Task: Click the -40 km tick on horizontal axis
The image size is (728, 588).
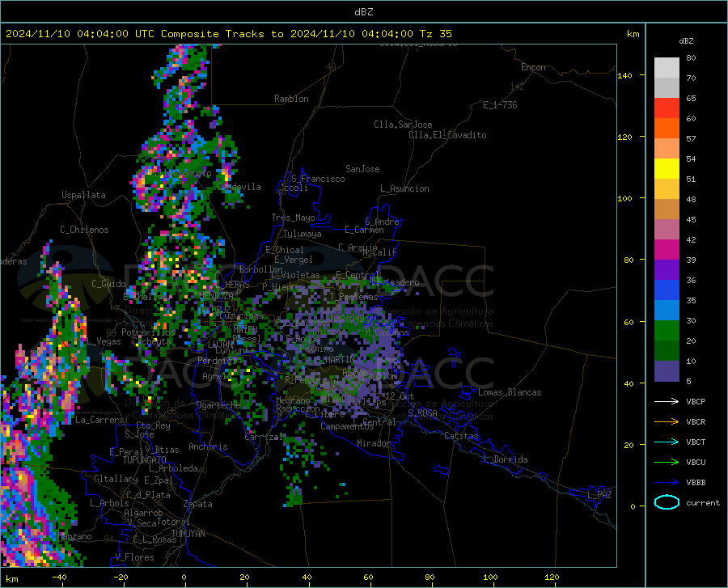Action: [59, 577]
